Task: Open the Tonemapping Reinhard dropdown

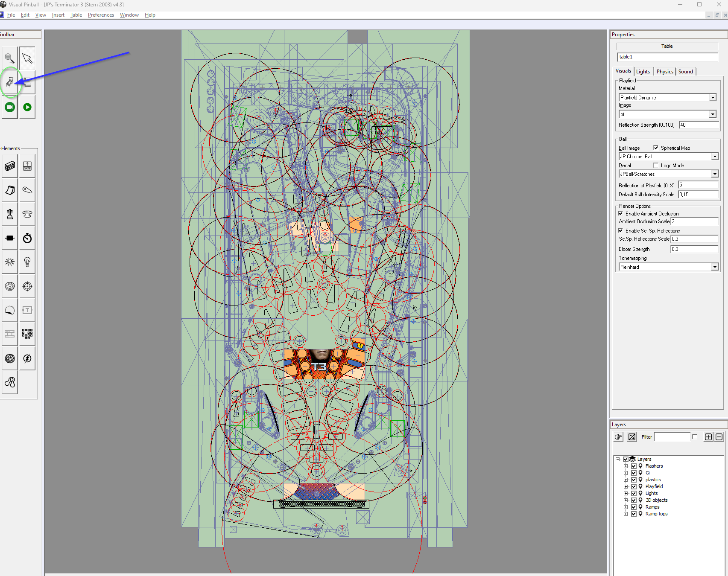Action: (669, 267)
